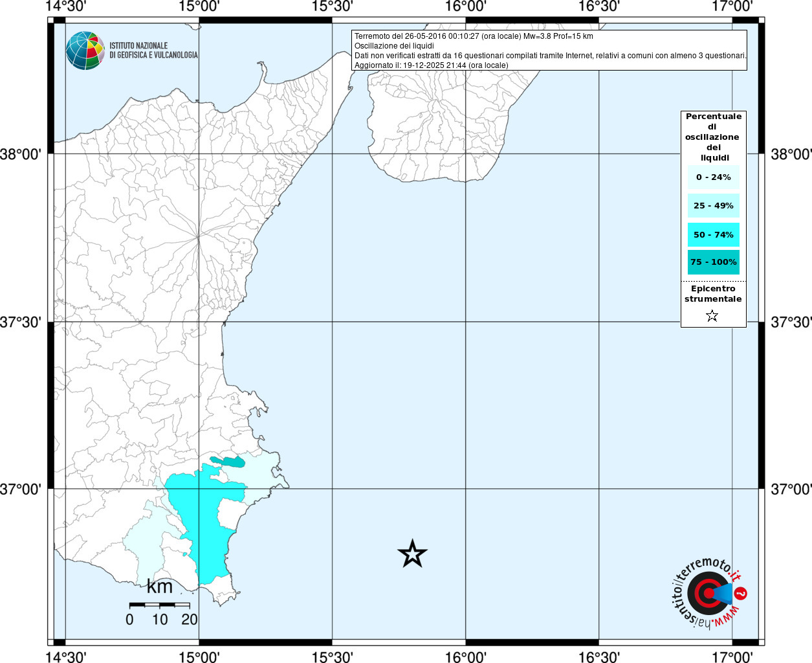Screen dimensions: 812x663
Task: Click the km scale bar
Action: tap(160, 605)
